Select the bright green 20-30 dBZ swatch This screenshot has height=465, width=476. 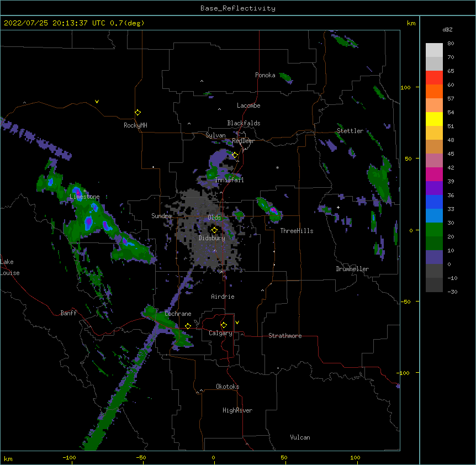pyautogui.click(x=434, y=230)
